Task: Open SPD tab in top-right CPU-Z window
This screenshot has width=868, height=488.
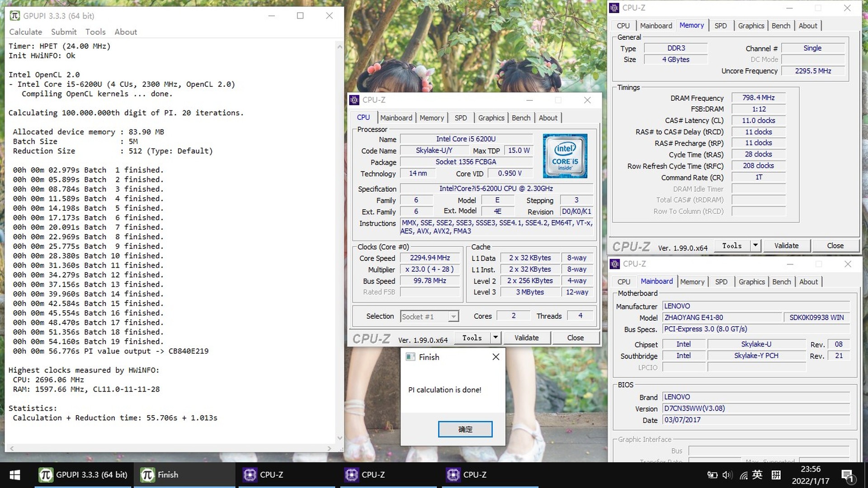Action: (x=721, y=26)
